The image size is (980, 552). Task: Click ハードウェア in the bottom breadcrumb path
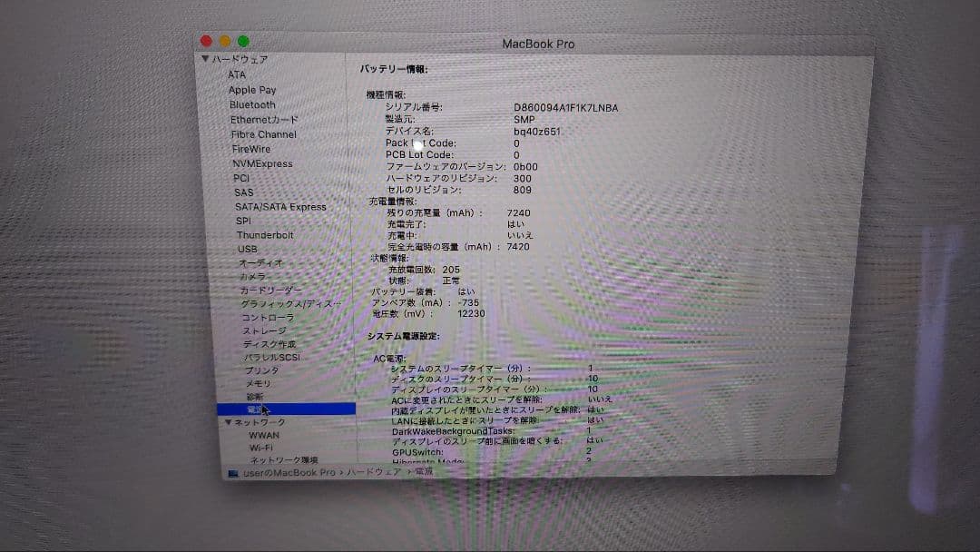(376, 472)
